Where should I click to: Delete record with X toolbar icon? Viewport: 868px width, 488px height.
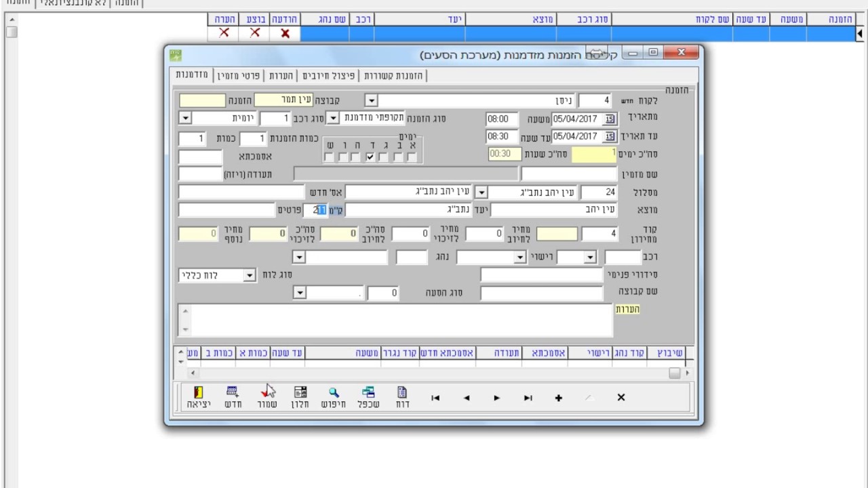620,398
